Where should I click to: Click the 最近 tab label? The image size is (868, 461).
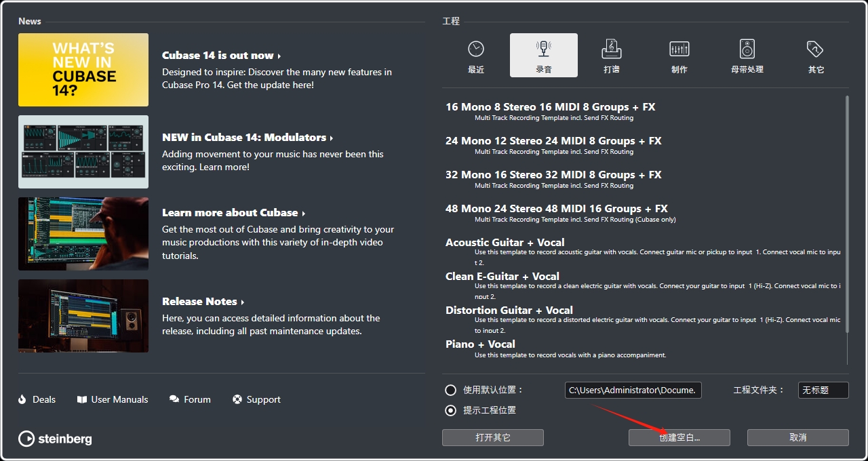tap(476, 70)
